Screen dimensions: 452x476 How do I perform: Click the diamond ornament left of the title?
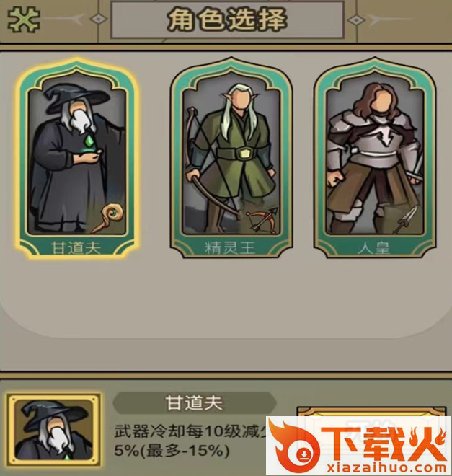point(98,19)
